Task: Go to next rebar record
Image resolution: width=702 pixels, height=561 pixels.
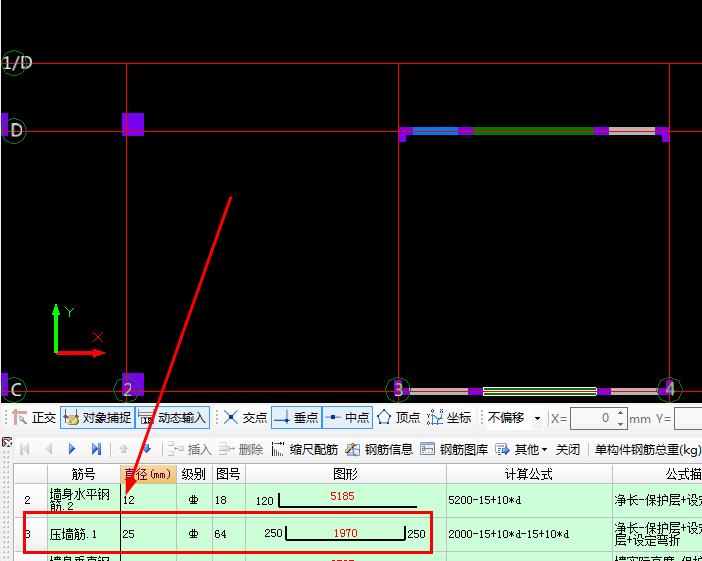Action: tap(72, 449)
